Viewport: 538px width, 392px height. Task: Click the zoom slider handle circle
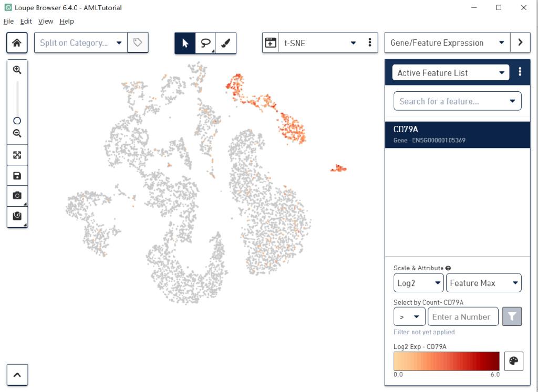(17, 121)
